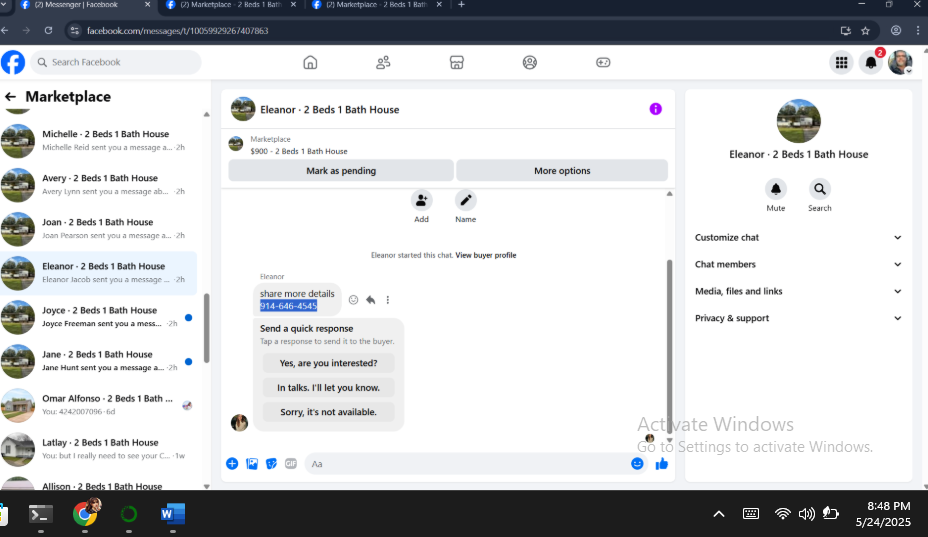Click the Search Facebook field
This screenshot has height=537, width=928.
point(116,62)
